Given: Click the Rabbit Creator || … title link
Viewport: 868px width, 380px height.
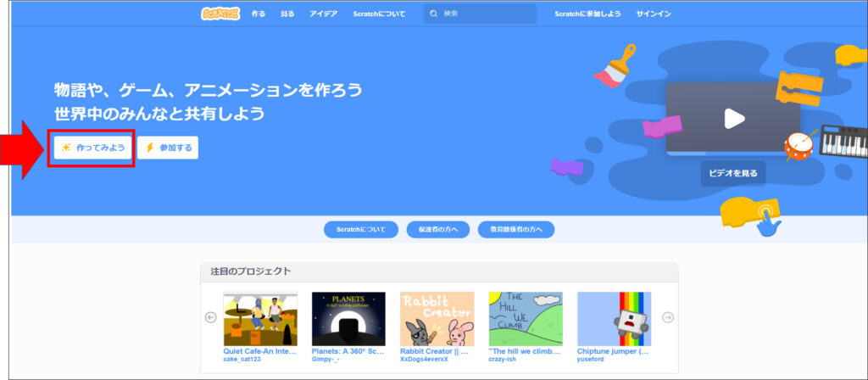Looking at the screenshot, I should [x=435, y=351].
